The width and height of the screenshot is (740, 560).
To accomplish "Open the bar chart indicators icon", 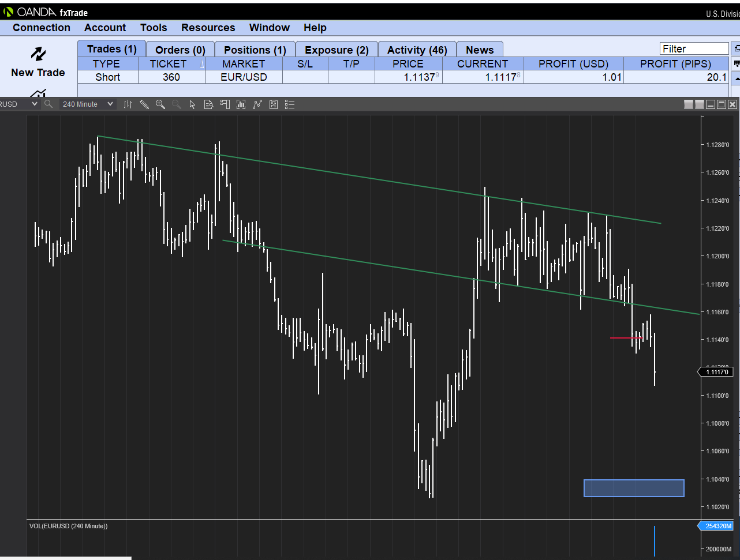I will [x=241, y=104].
